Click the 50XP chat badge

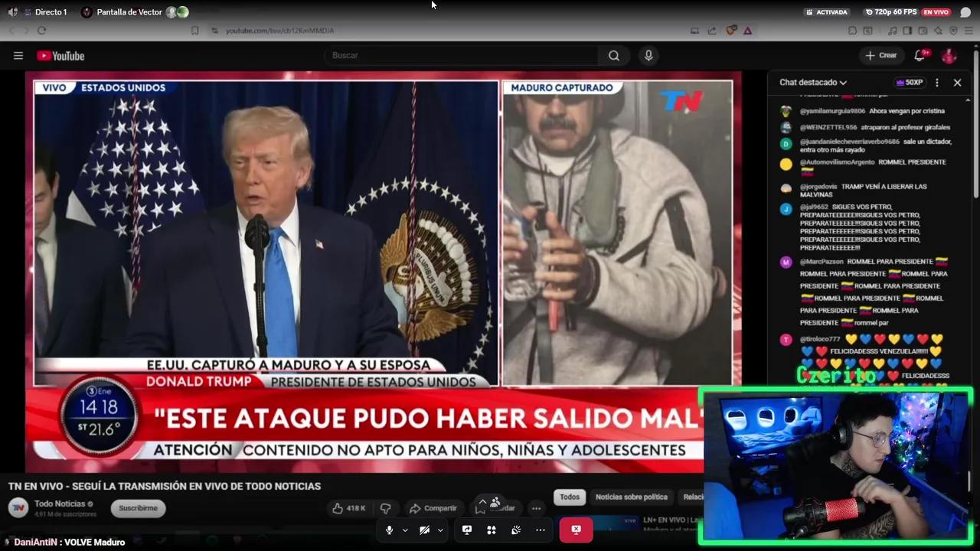[x=910, y=83]
